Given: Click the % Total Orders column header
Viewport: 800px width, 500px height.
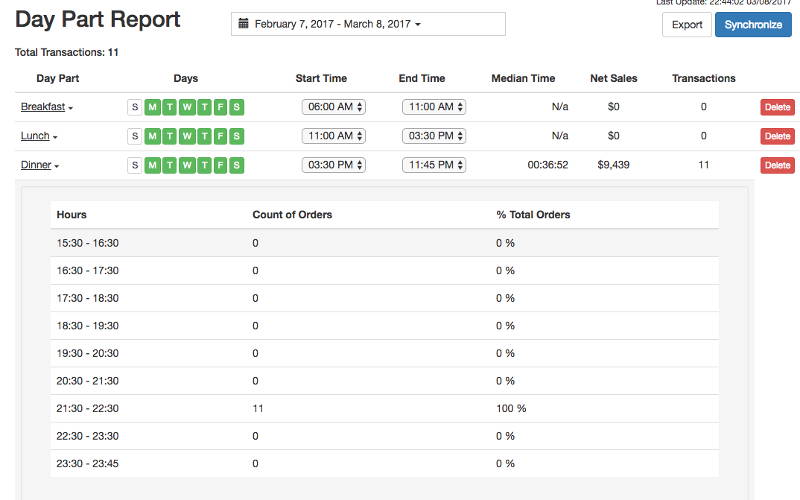Looking at the screenshot, I should tap(533, 214).
